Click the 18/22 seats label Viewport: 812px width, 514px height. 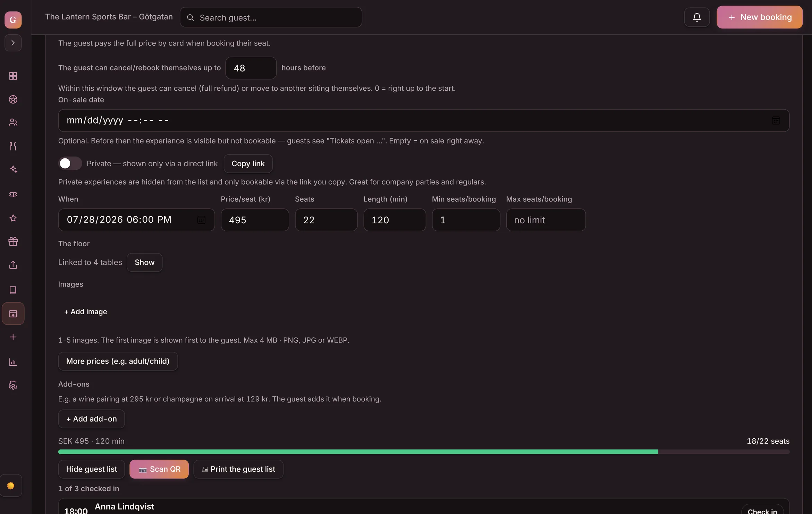click(768, 441)
